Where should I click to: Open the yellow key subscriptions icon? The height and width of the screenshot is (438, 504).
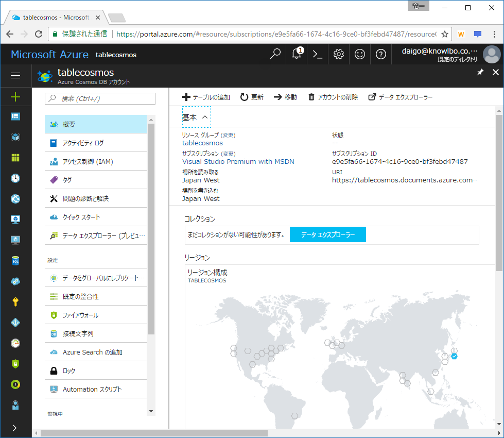coord(15,302)
